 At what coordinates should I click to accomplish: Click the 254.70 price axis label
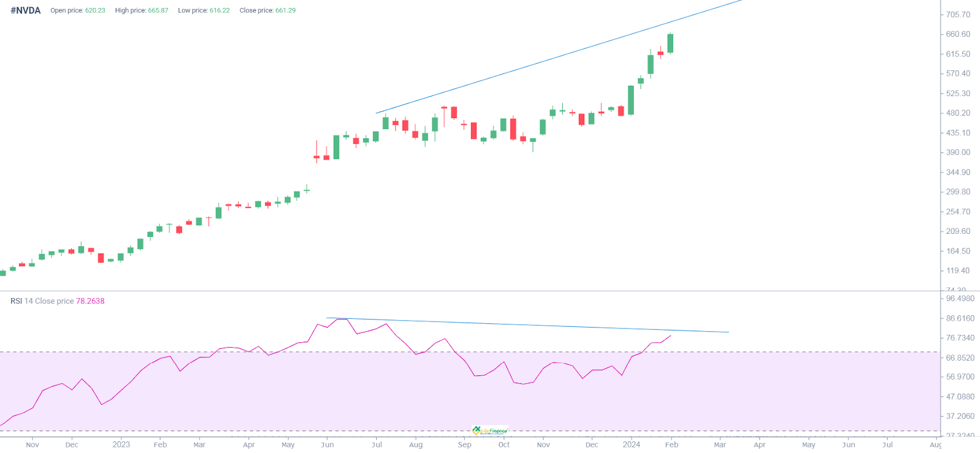[958, 212]
